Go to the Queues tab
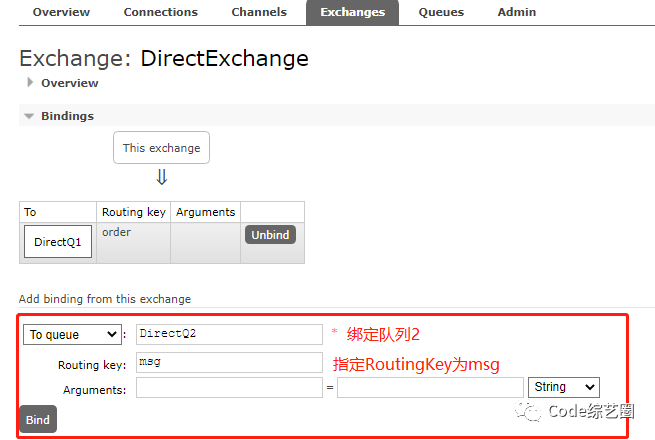This screenshot has width=655, height=440. point(441,12)
